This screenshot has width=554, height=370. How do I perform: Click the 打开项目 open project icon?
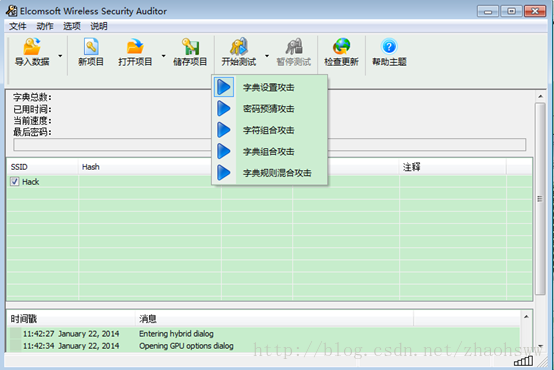(x=135, y=46)
